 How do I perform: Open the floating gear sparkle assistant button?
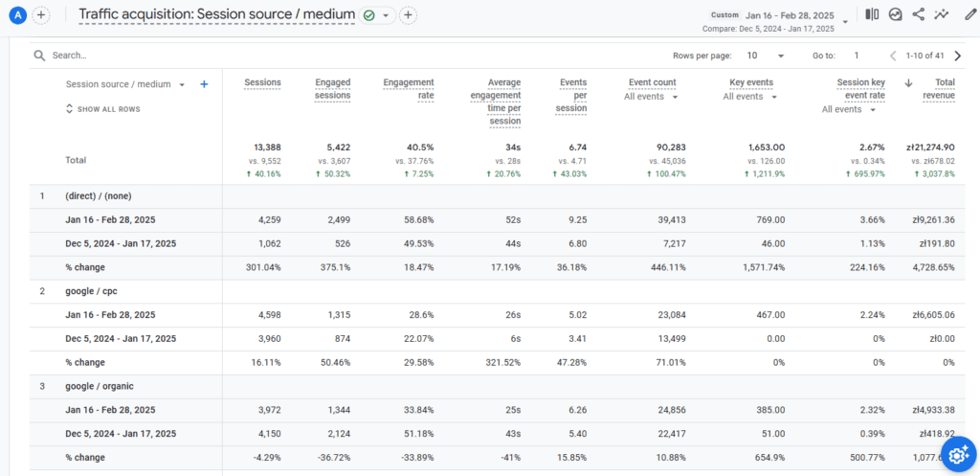point(958,456)
